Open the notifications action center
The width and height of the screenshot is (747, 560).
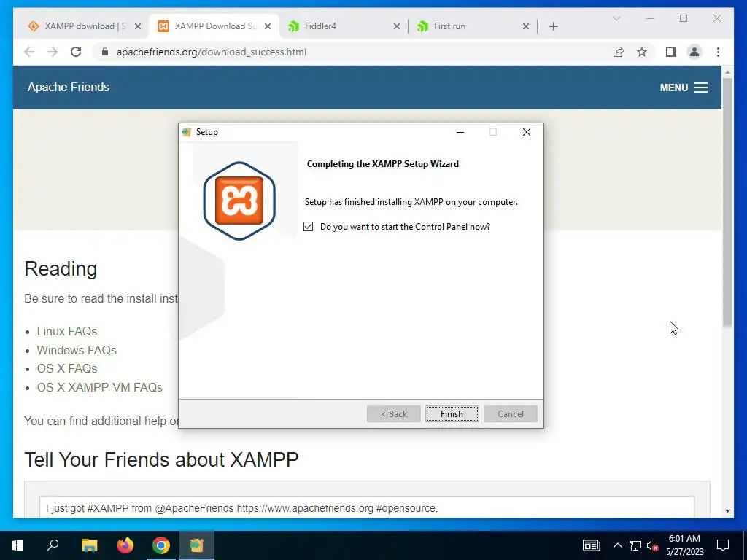723,545
